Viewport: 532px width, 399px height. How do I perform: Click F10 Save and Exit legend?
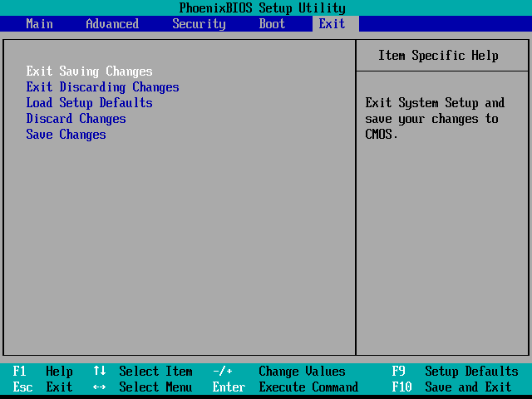(x=451, y=387)
